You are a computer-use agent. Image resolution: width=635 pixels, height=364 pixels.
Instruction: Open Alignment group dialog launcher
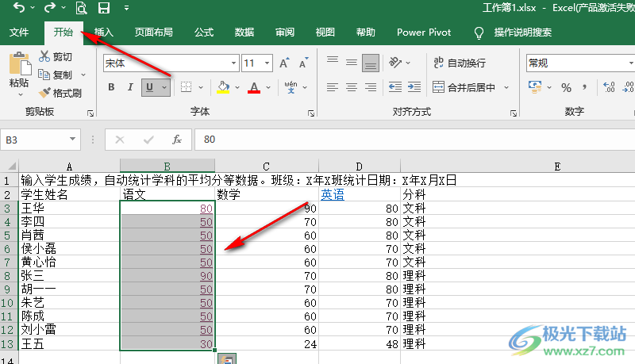pyautogui.click(x=514, y=113)
